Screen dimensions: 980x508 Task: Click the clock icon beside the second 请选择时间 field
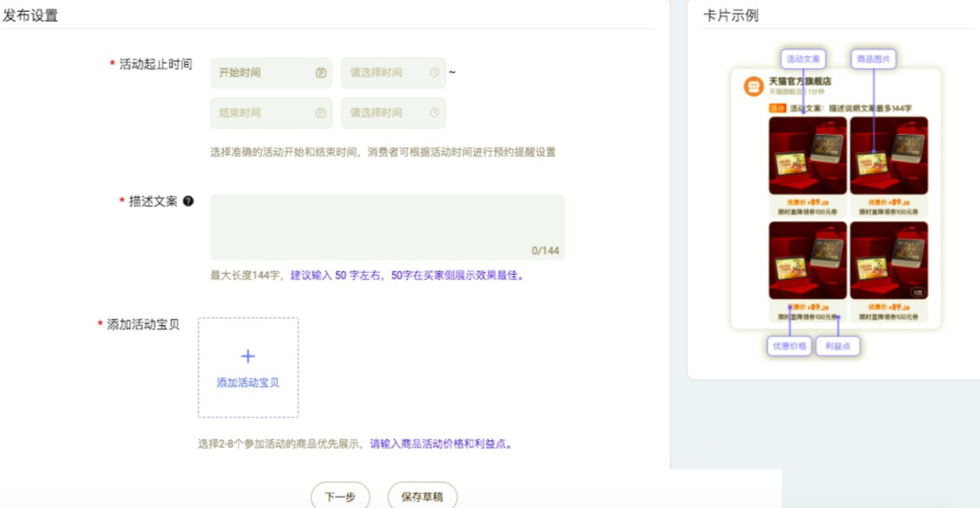tap(435, 113)
